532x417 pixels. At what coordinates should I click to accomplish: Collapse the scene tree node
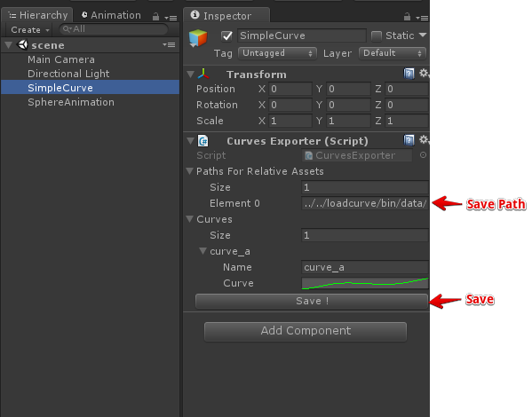tap(9, 44)
